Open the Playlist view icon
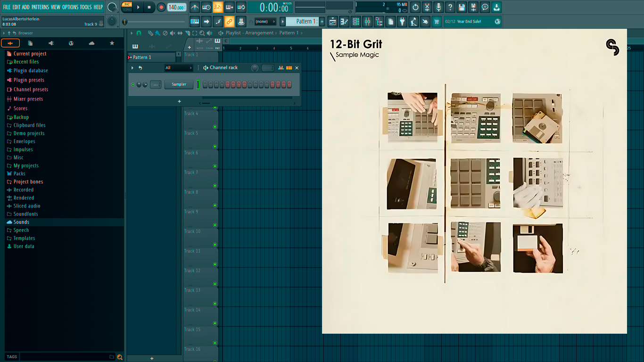The height and width of the screenshot is (362, 644). coord(333,22)
